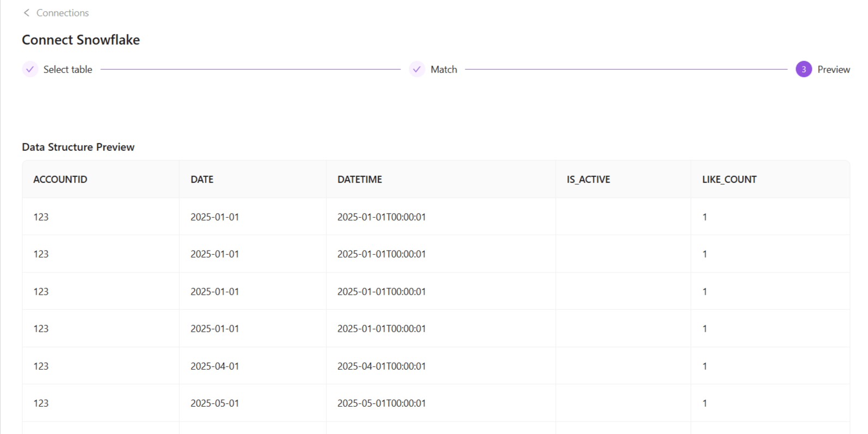Click the 2025-04-01 date cell
Screen dimensions: 868x434
(215, 366)
